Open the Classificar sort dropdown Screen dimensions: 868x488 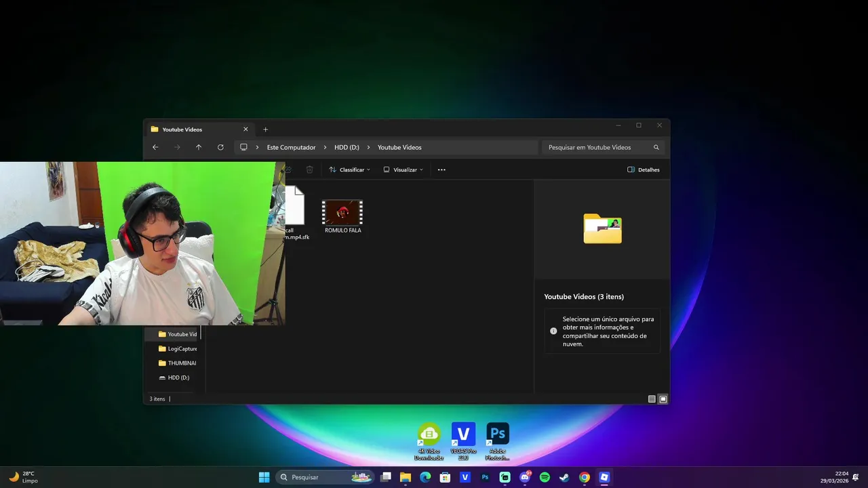(x=349, y=169)
